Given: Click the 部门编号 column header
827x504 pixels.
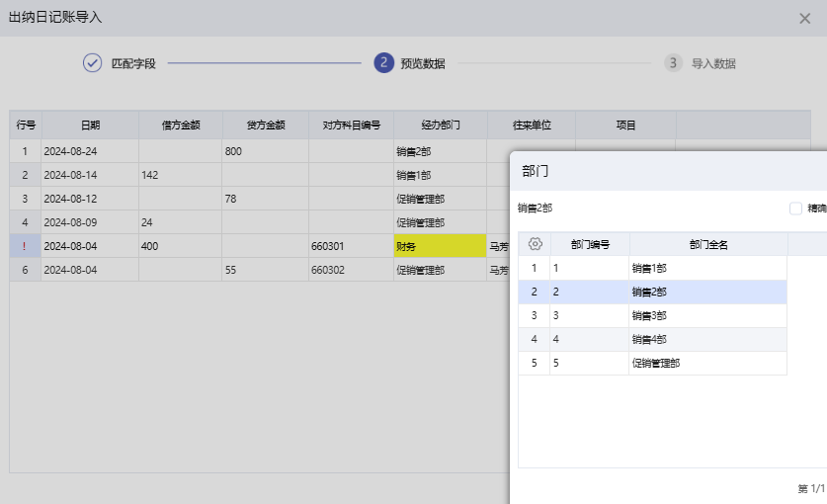Looking at the screenshot, I should (589, 244).
